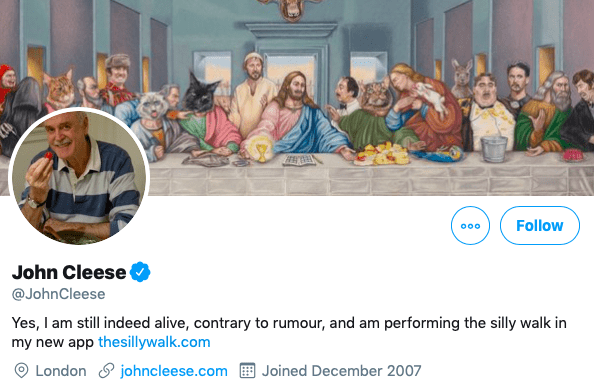Visit thesillywalk.com link in bio
Screen dimensions: 594x391
pyautogui.click(x=154, y=342)
